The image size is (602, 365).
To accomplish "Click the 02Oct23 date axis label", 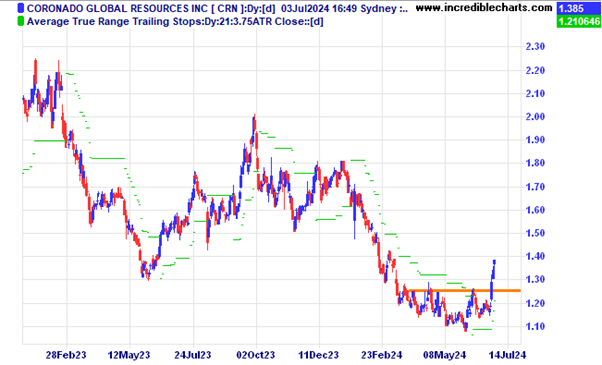I will pos(256,355).
